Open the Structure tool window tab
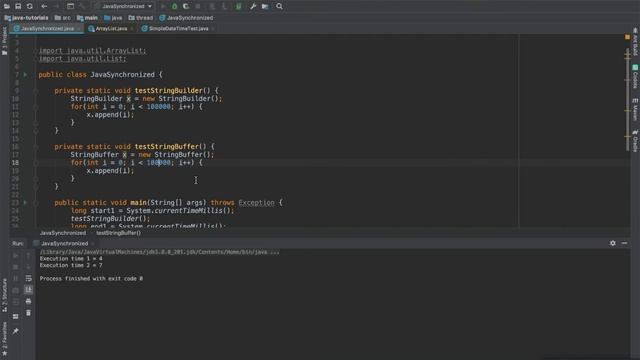Viewport: 640px width, 360px height. tap(4, 295)
